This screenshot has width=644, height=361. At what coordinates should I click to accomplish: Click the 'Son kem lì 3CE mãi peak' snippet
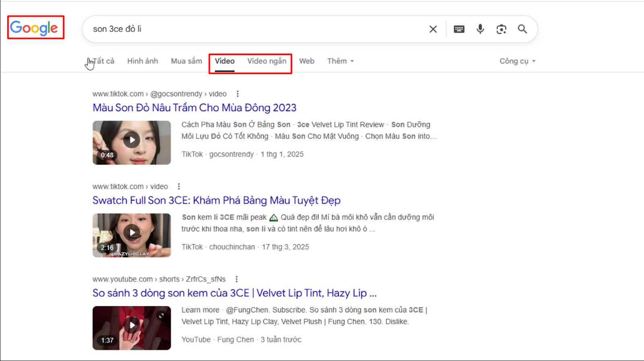tap(308, 223)
